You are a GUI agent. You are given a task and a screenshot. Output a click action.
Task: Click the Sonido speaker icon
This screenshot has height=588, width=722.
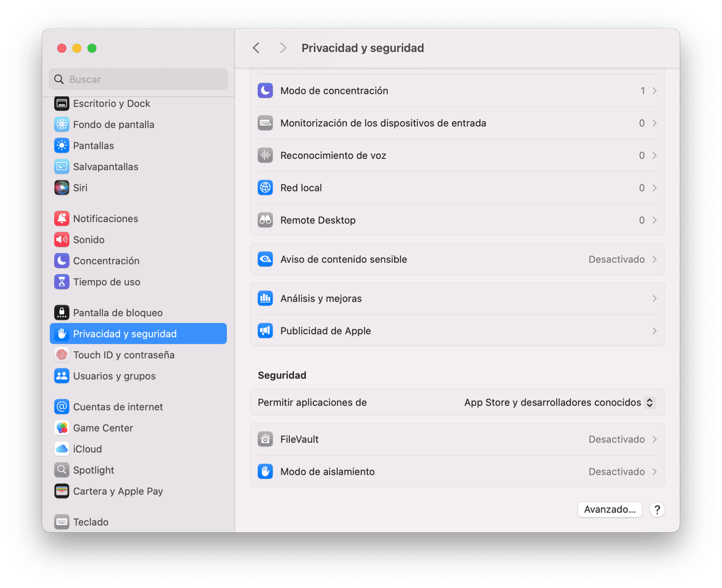(62, 240)
